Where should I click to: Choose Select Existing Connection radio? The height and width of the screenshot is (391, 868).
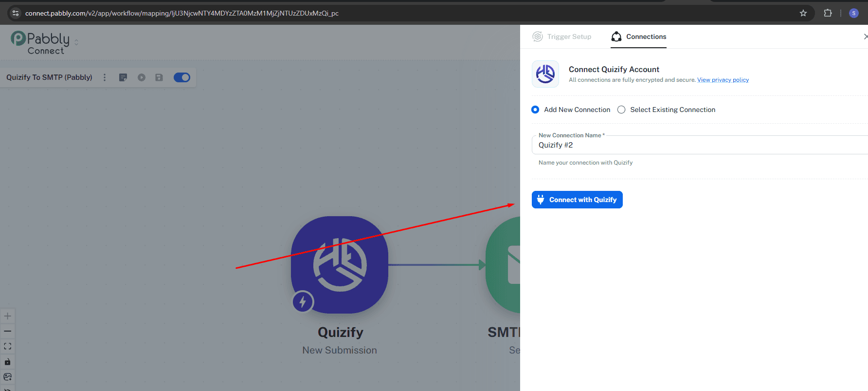[621, 110]
